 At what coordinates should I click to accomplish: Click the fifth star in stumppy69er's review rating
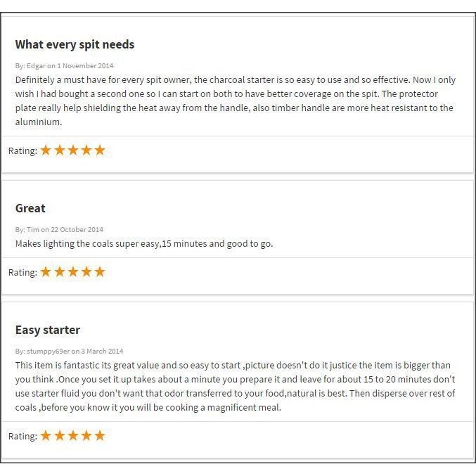click(x=100, y=436)
